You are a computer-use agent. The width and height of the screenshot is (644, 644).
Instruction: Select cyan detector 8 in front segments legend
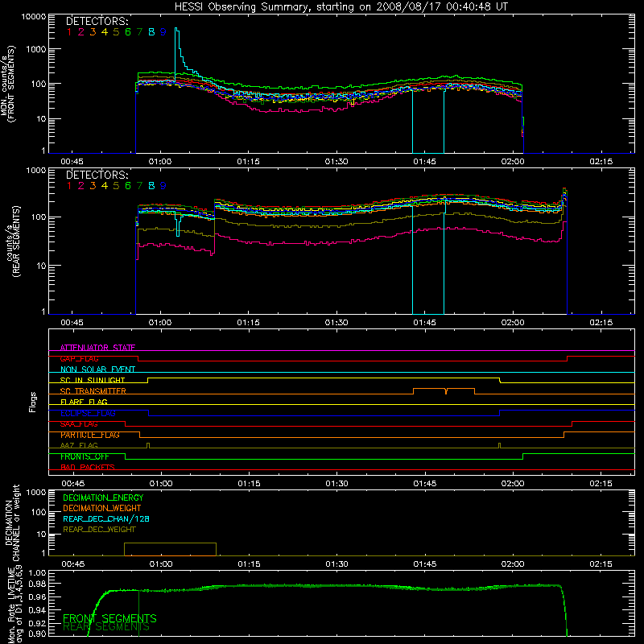(x=151, y=32)
